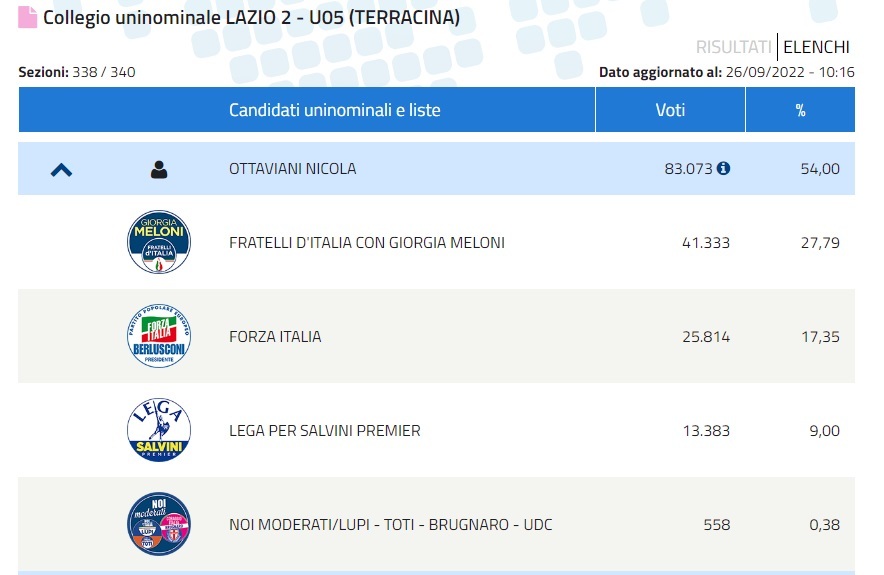Click the candidate person icon
Viewport: 884px width, 575px height.
click(159, 170)
